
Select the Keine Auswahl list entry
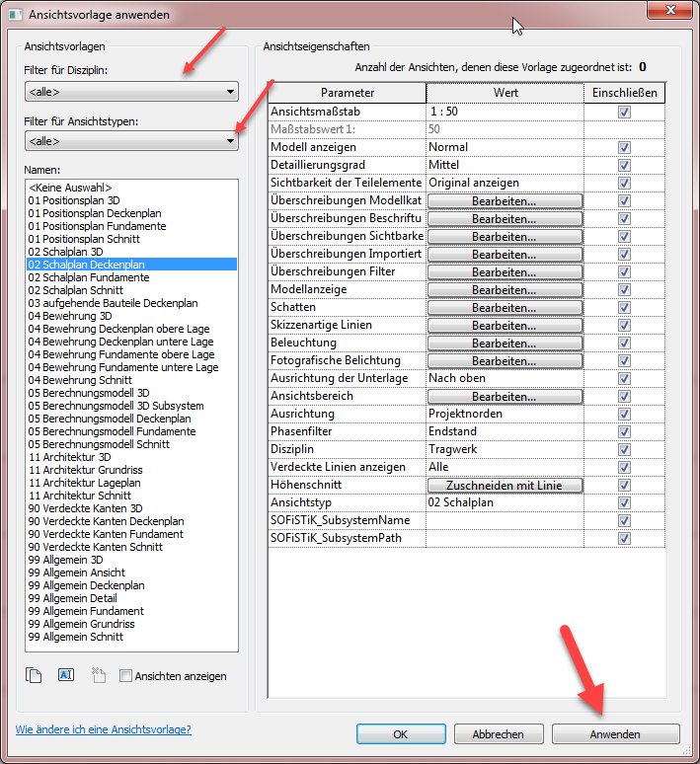click(x=70, y=188)
